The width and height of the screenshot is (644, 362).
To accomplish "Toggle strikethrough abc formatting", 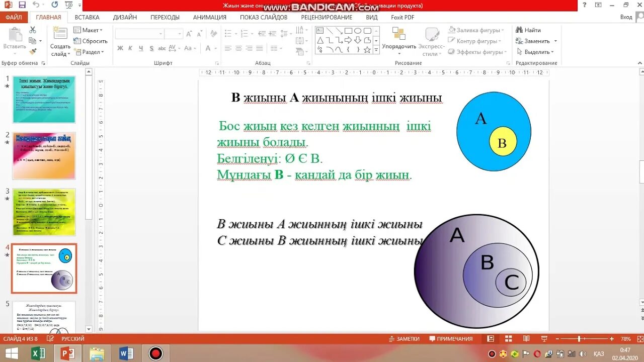I will (x=162, y=48).
